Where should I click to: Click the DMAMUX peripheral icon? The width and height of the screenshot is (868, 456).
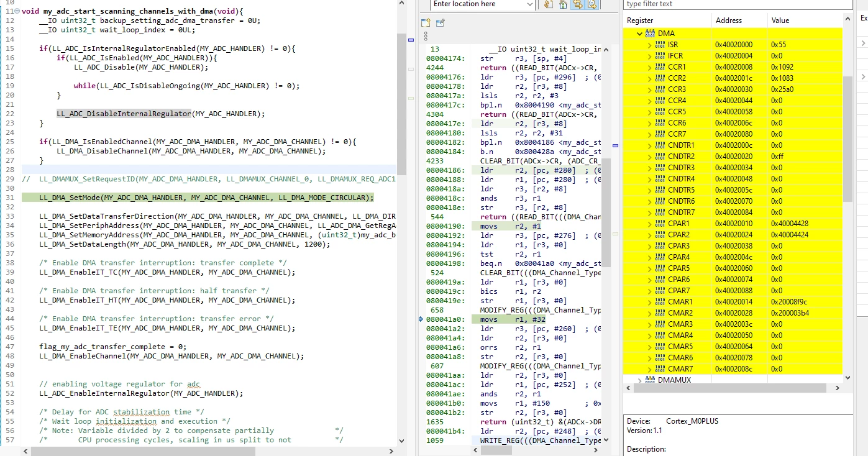pos(651,380)
